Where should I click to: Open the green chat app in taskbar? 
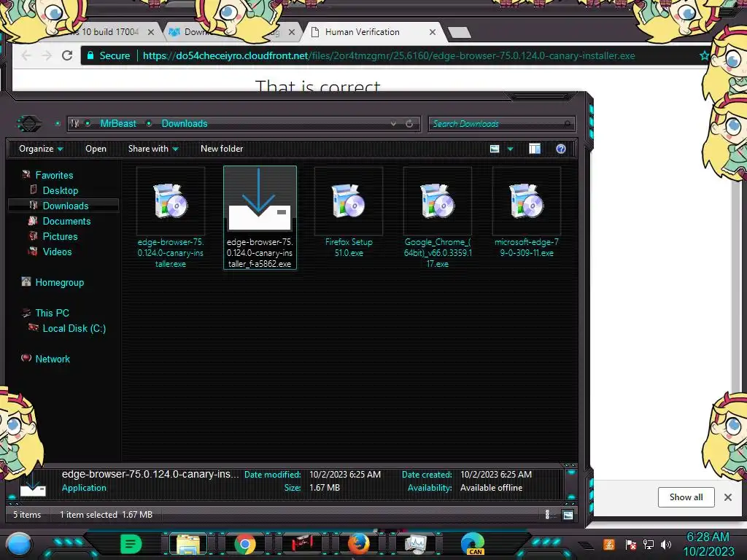coord(131,544)
